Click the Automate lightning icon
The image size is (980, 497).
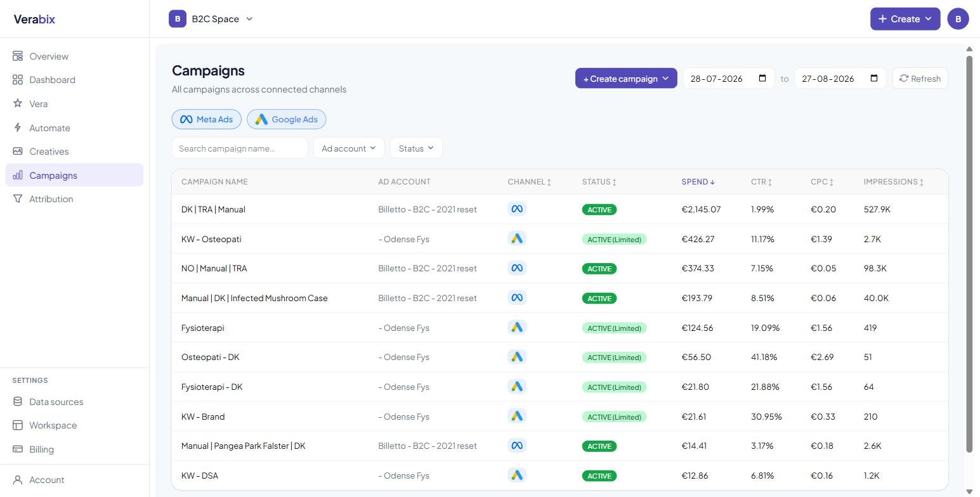18,127
